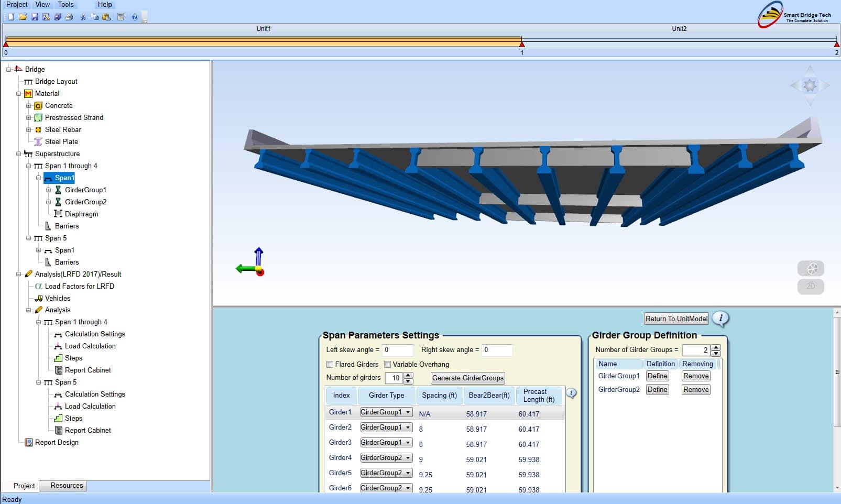Click the red marker at position 1

point(522,45)
